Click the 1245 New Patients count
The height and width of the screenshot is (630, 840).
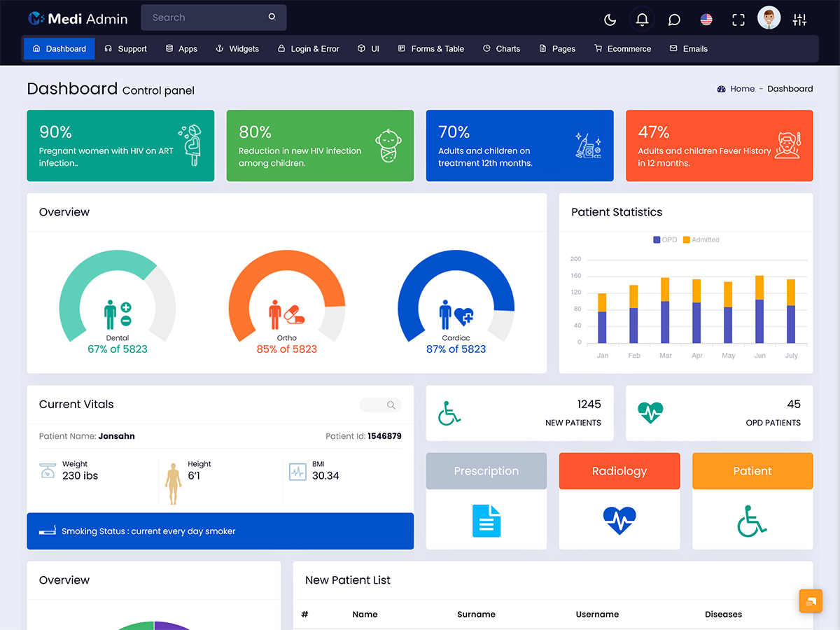pyautogui.click(x=589, y=404)
